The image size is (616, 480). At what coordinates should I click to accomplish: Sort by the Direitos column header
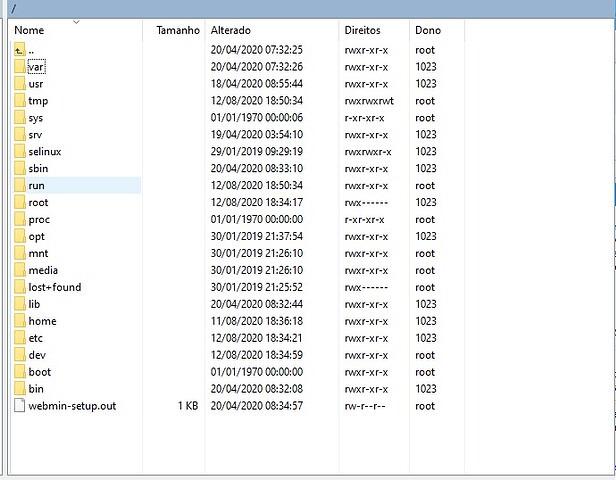(x=374, y=30)
